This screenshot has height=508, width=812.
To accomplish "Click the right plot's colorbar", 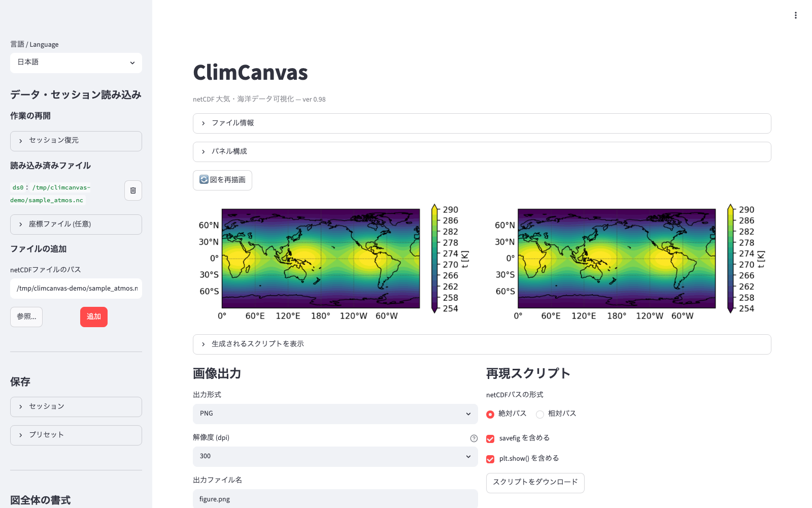I will [730, 259].
